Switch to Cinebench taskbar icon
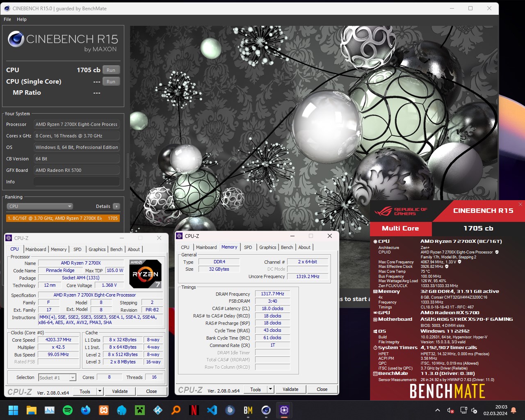The height and width of the screenshot is (420, 525). [266, 410]
